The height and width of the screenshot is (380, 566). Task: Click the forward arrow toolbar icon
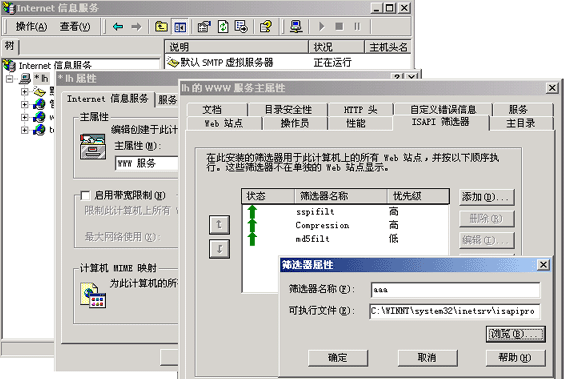136,26
